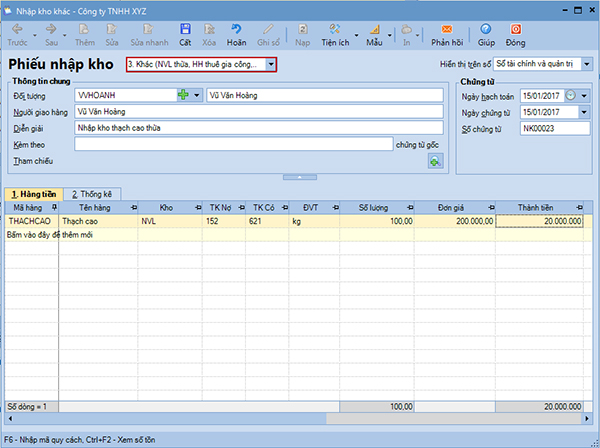600x448 pixels.
Task: Expand the receipt type dropdown '3. Khác'
Action: [x=270, y=64]
